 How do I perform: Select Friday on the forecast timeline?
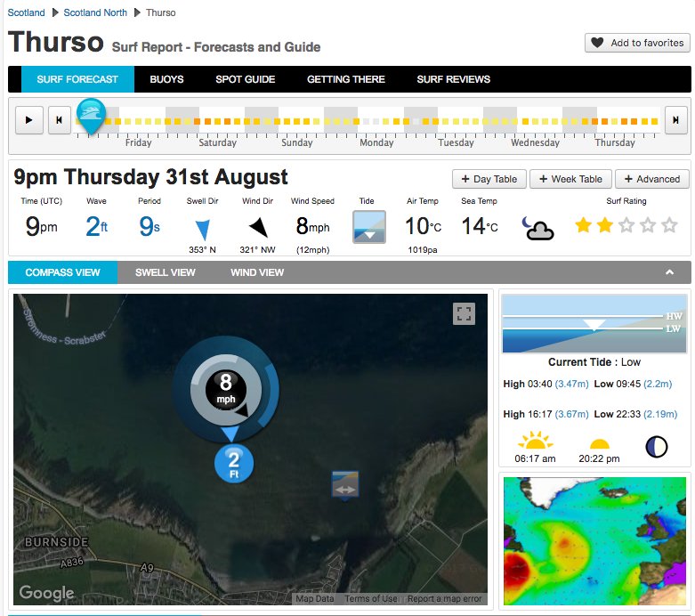click(x=138, y=142)
